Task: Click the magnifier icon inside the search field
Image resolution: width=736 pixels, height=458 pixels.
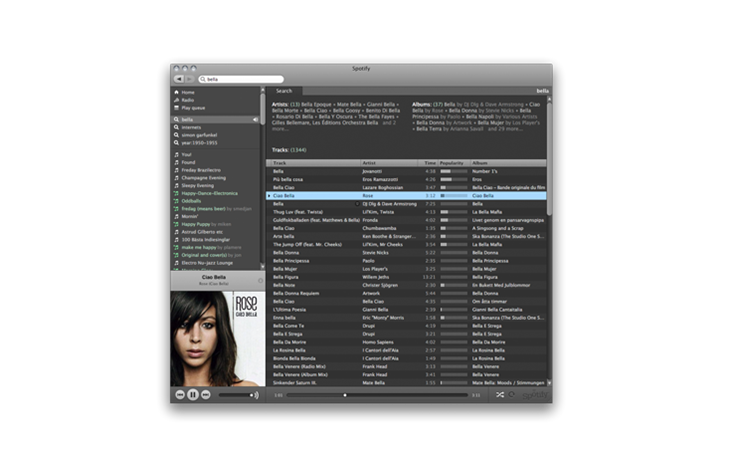Action: coord(203,79)
